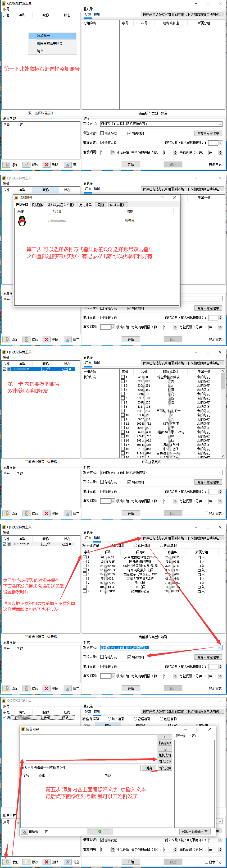This screenshot has width=227, height=868.
Task: Tick friend row 1 checkbox in step 3 list
Action: 123,377
